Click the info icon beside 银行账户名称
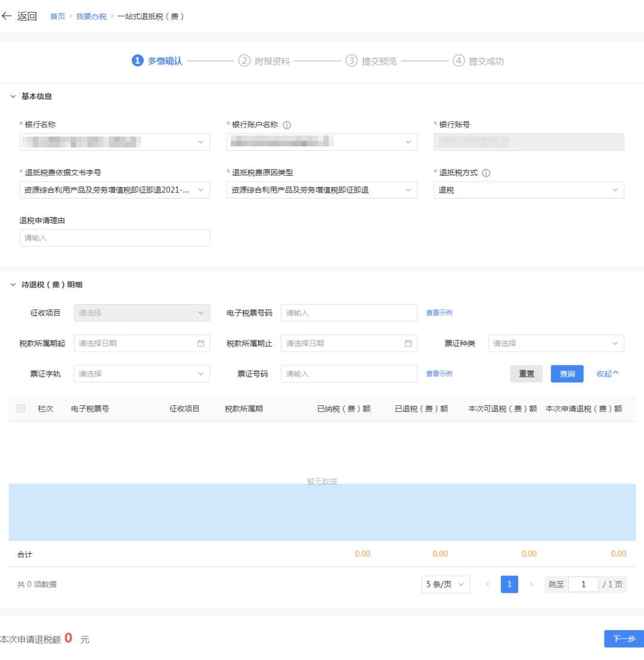 [287, 125]
